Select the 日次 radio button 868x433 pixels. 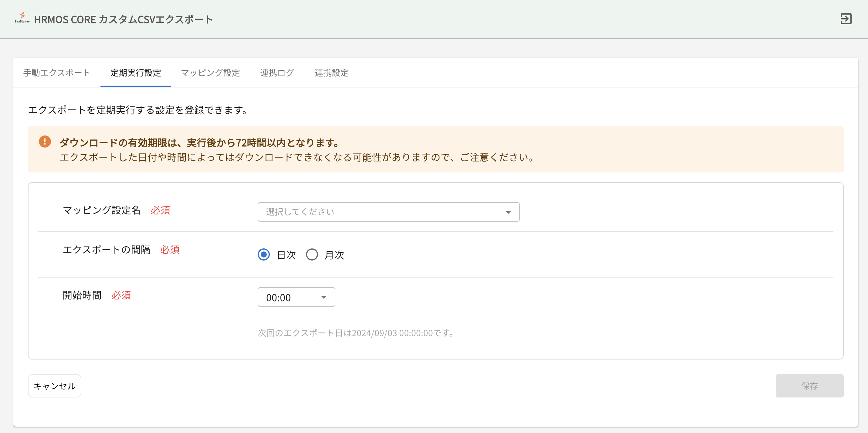[x=263, y=255]
